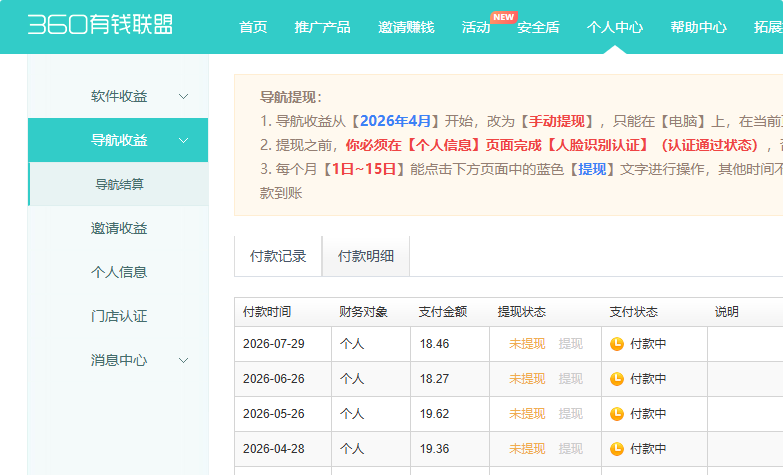Open 安全盾 in the top navigation
This screenshot has width=783, height=475.
point(538,27)
